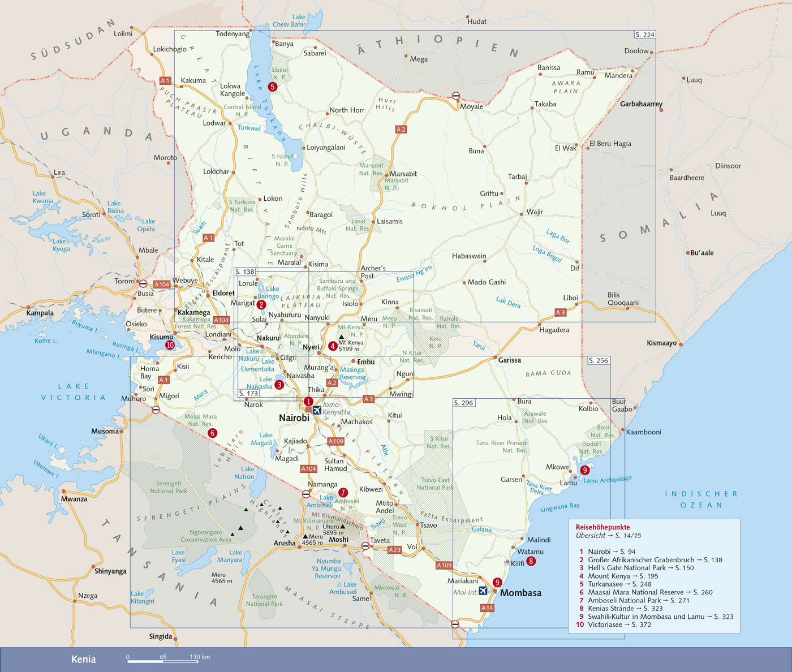Image resolution: width=792 pixels, height=672 pixels.
Task: Click the Reisehöhepunkte legend heading
Action: [602, 527]
